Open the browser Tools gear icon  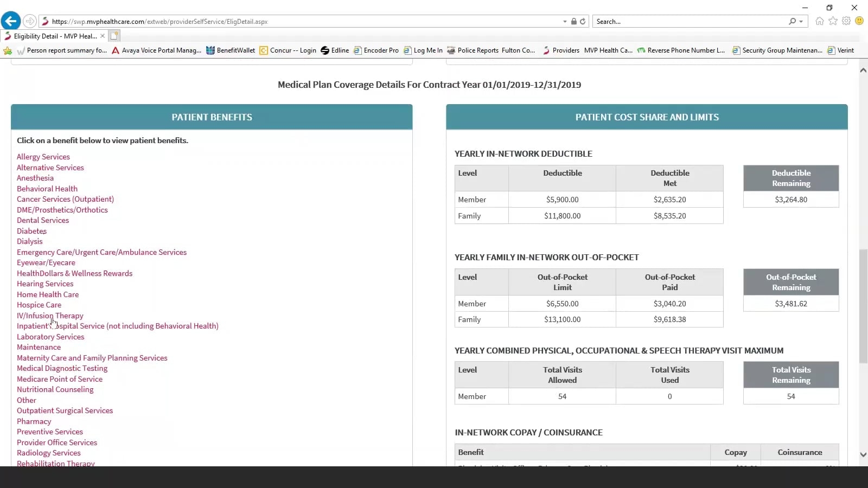(x=846, y=21)
